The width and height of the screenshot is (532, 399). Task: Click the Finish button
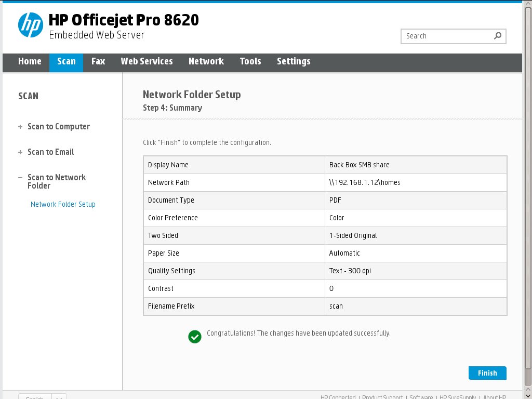(487, 373)
